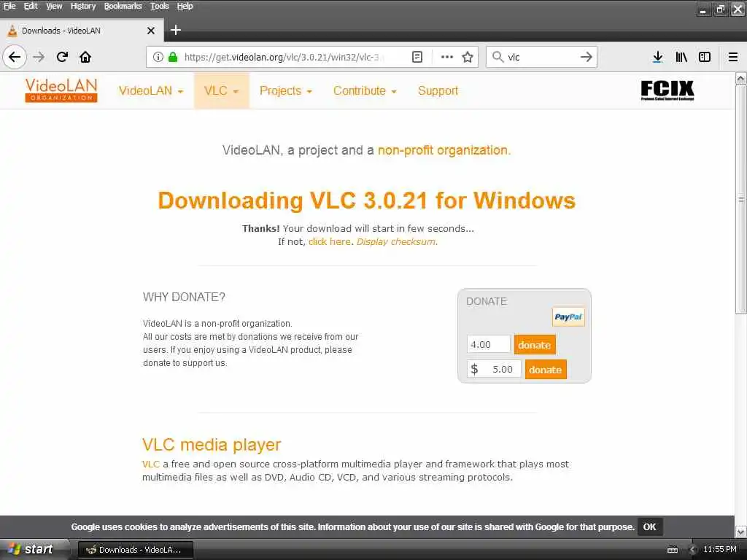This screenshot has height=560, width=747.
Task: Open the History menu
Action: tap(83, 6)
